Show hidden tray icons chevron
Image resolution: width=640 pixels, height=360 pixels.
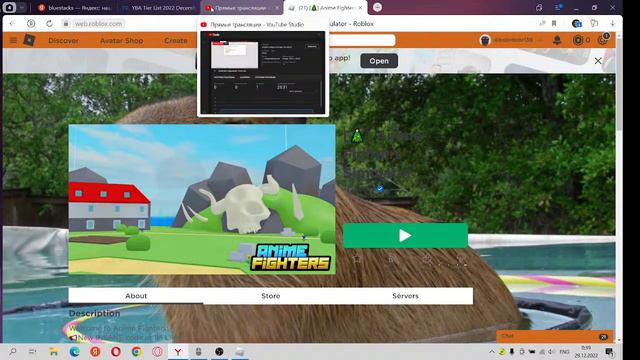(x=492, y=351)
